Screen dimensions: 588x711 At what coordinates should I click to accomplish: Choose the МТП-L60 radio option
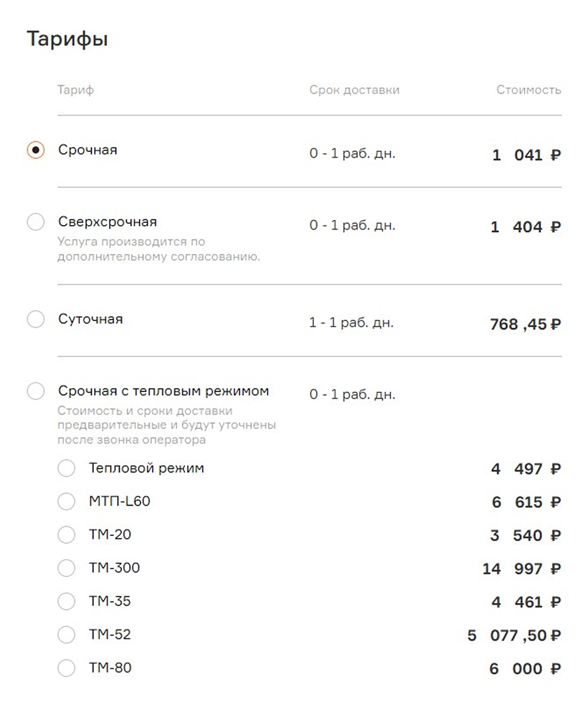tap(66, 502)
